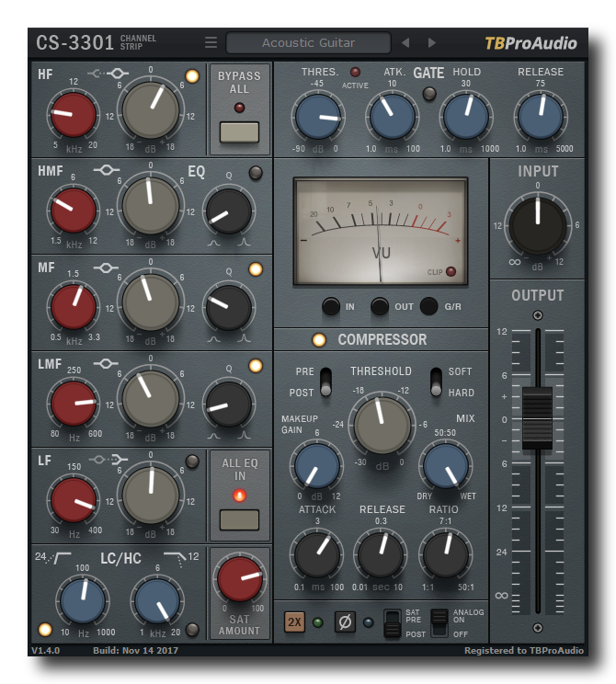616x684 pixels.
Task: Click the Gate threshold knob
Action: coord(318,117)
